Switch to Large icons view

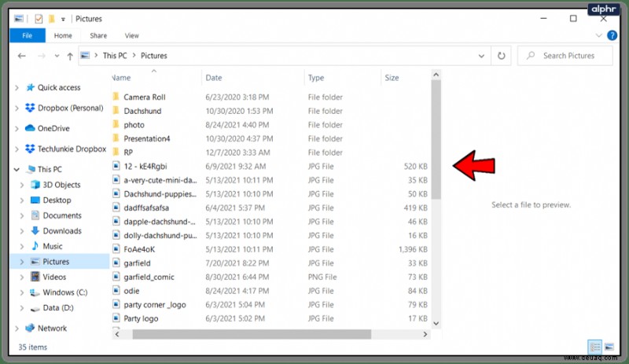click(609, 347)
